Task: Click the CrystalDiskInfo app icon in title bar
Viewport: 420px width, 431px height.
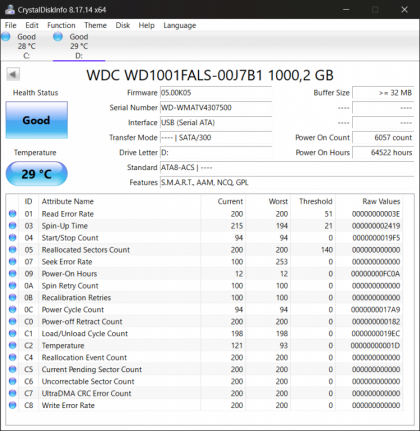Action: [10, 9]
